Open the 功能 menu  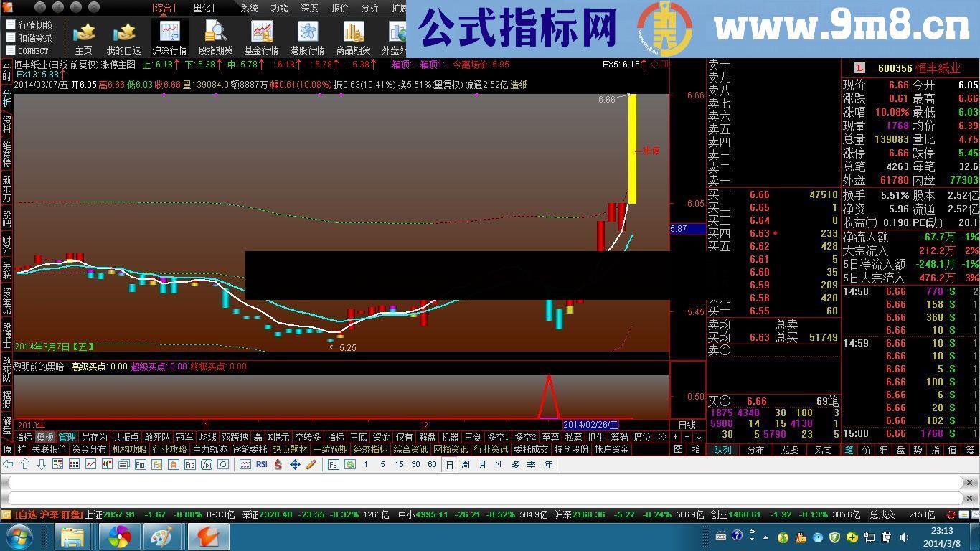click(280, 8)
